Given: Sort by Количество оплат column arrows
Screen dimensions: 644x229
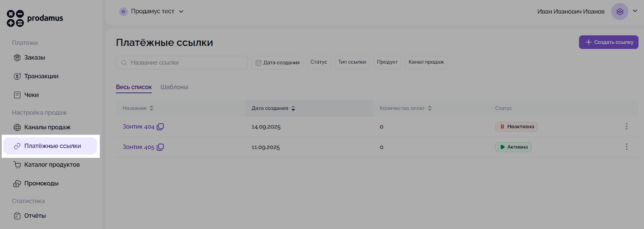Looking at the screenshot, I should (x=430, y=108).
